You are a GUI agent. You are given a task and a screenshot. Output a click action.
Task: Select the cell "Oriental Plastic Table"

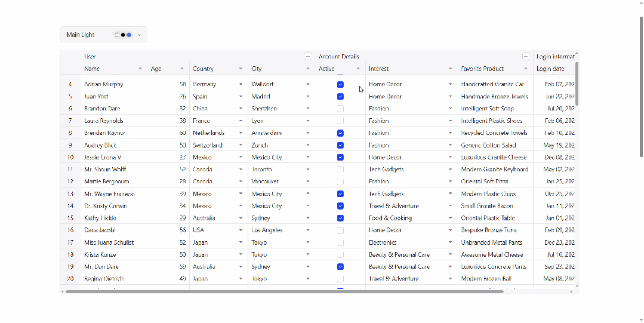tap(495, 218)
